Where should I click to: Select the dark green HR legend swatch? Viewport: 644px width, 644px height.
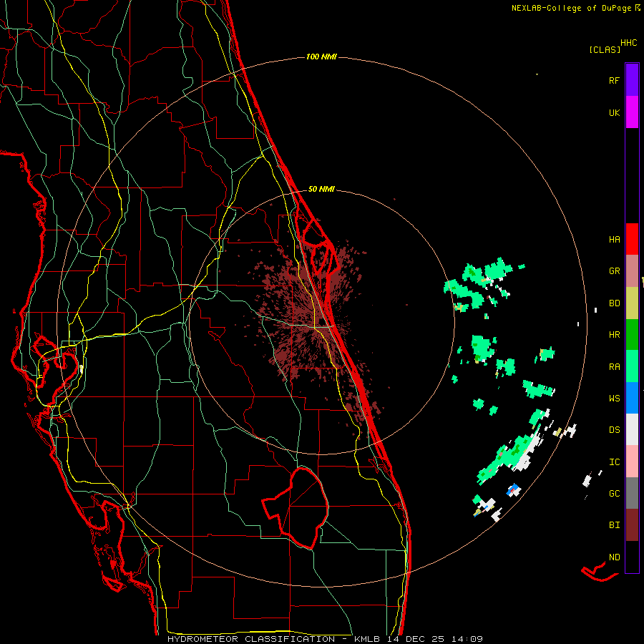click(632, 335)
